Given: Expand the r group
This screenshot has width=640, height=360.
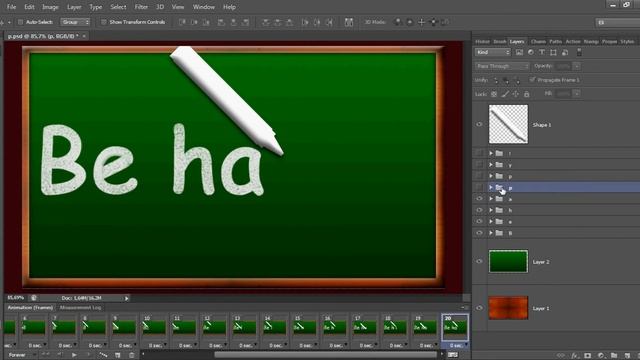Looking at the screenshot, I should (x=491, y=153).
